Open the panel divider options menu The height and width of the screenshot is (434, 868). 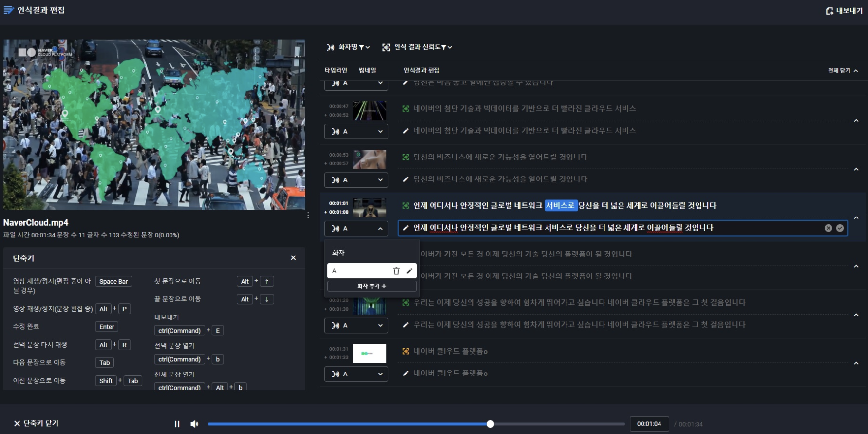click(308, 215)
